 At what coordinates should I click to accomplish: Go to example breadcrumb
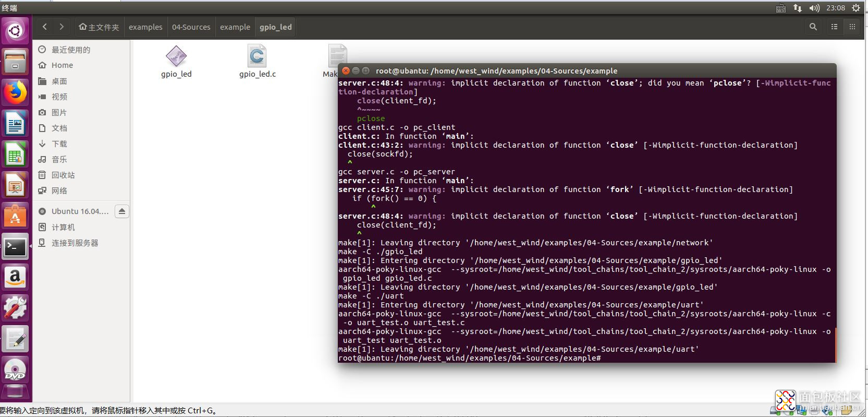click(x=235, y=27)
